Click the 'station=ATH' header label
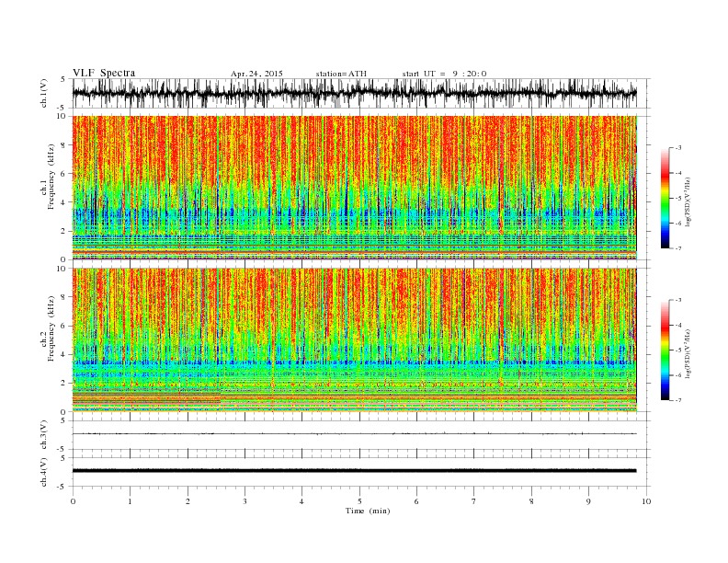The image size is (728, 563). [x=341, y=74]
